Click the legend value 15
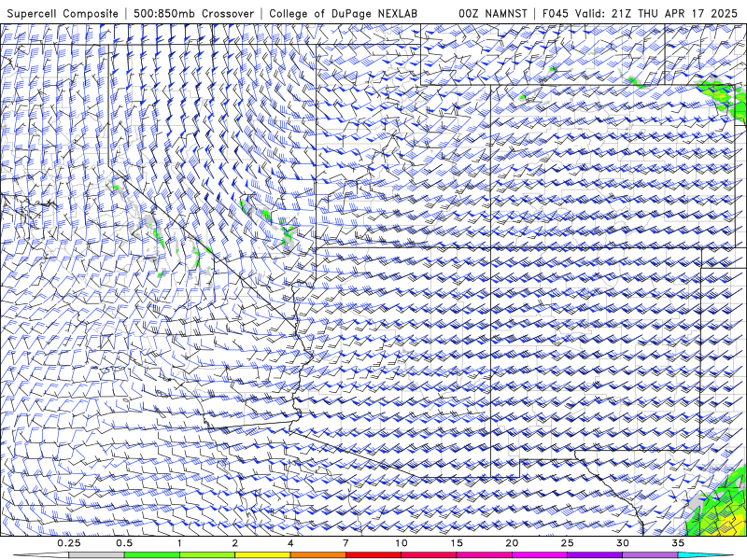The width and height of the screenshot is (747, 560). tap(457, 543)
